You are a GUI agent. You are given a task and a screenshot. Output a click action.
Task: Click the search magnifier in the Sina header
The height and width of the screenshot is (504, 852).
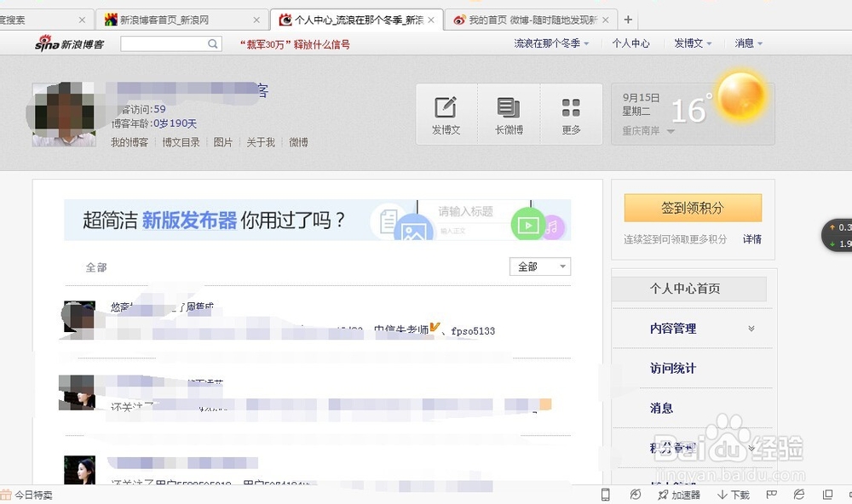pyautogui.click(x=213, y=43)
